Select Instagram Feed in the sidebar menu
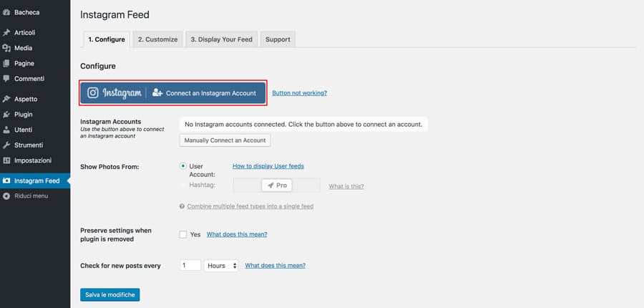Image resolution: width=644 pixels, height=308 pixels. [35, 181]
